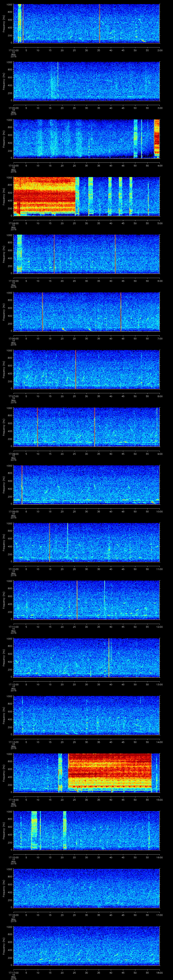Select the '17:07:00' start time label

tap(13, 396)
